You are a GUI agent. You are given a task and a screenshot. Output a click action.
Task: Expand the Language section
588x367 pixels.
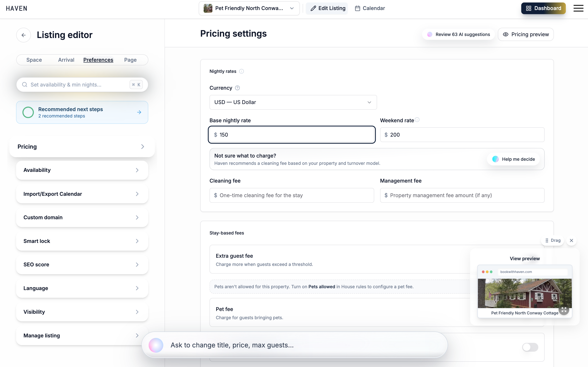(x=82, y=288)
